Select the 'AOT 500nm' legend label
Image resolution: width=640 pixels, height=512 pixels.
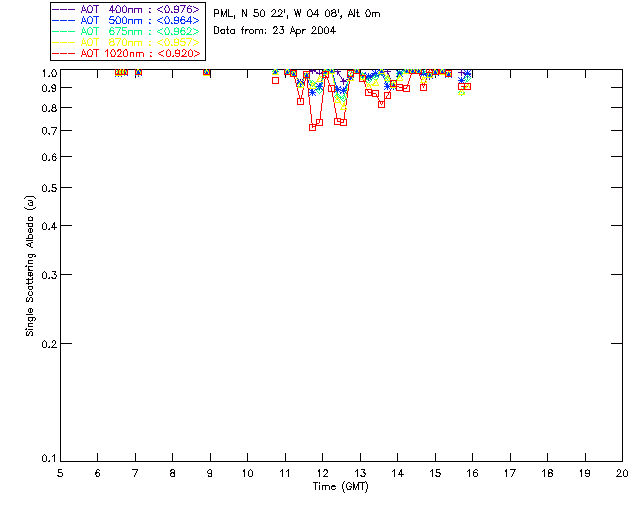click(111, 20)
